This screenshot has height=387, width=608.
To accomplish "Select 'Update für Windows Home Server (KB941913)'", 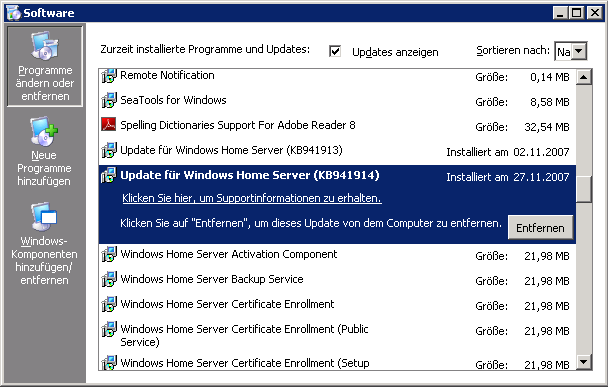I will pyautogui.click(x=231, y=150).
